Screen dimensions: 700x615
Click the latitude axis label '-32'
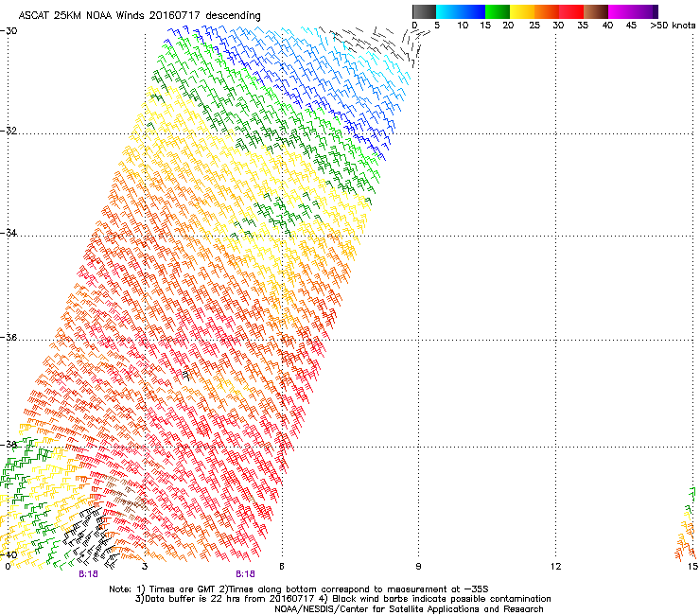pos(9,131)
